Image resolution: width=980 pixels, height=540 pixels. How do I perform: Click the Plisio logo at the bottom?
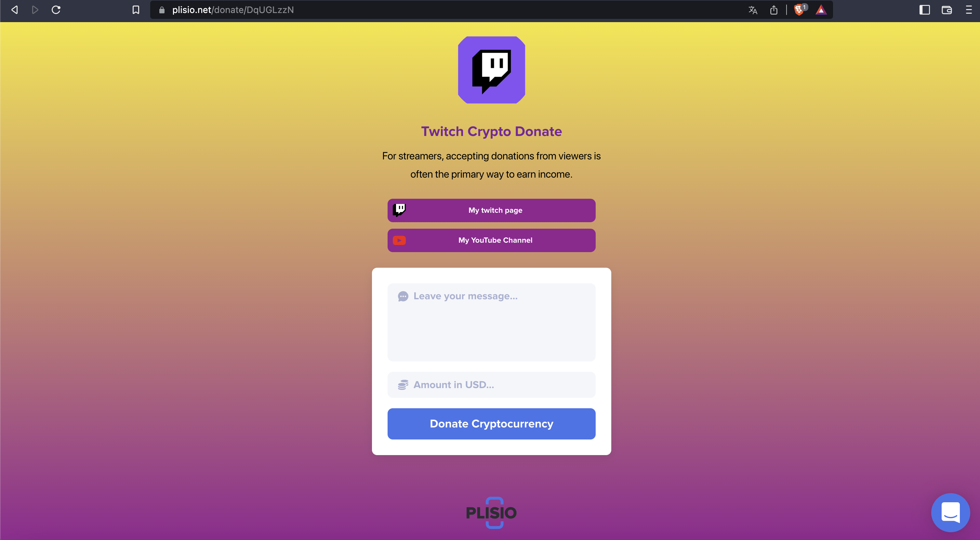(x=492, y=512)
